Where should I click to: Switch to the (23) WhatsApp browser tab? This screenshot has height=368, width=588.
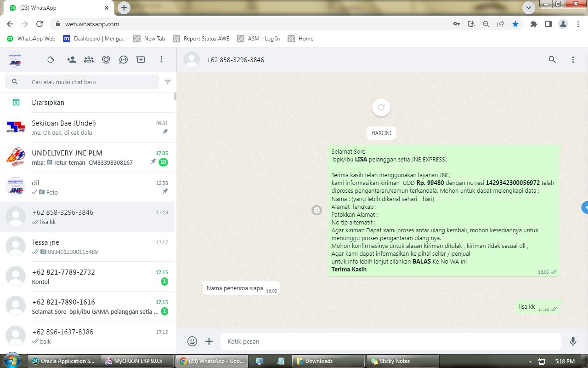click(60, 8)
